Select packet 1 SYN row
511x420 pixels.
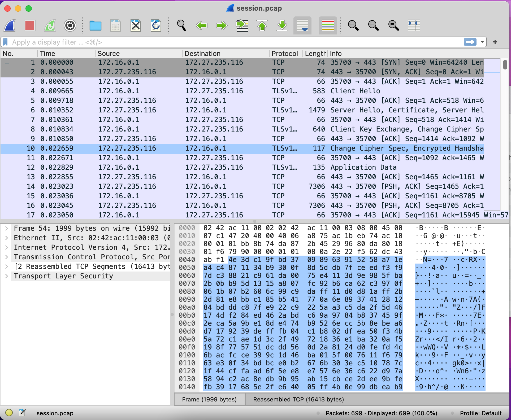coord(242,62)
